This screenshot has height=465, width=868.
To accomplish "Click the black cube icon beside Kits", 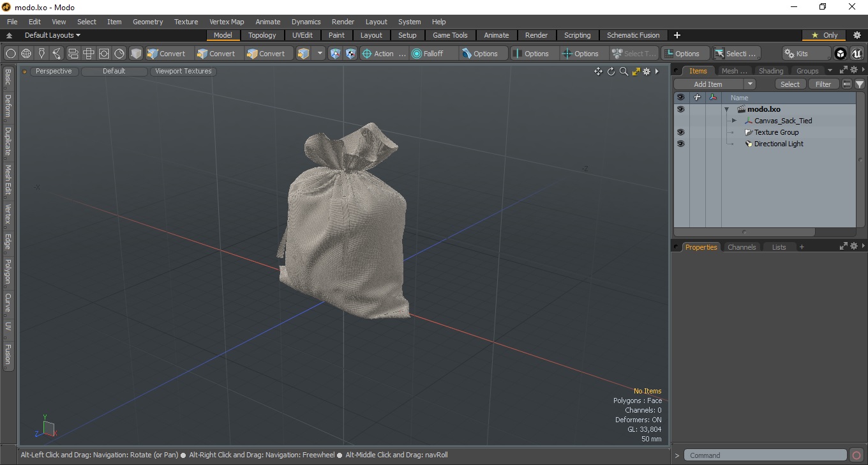I will 841,54.
